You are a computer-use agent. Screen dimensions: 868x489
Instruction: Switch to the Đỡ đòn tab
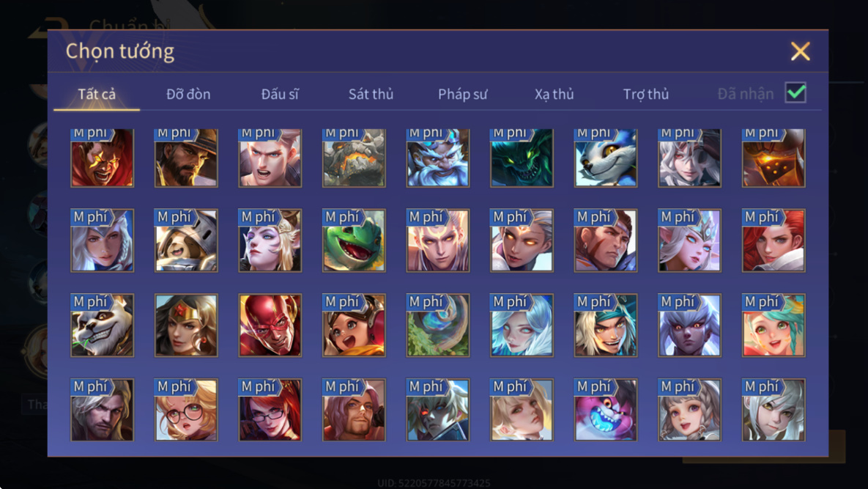[x=188, y=94]
